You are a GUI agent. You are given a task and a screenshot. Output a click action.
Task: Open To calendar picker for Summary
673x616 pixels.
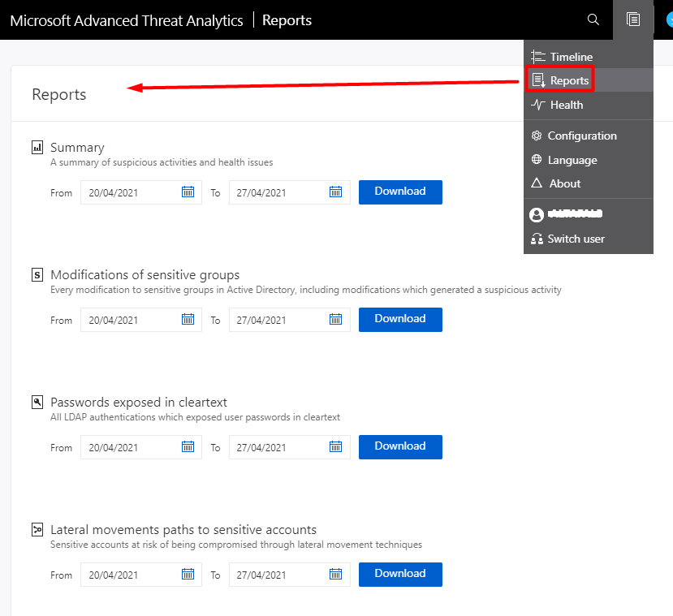[x=335, y=192]
